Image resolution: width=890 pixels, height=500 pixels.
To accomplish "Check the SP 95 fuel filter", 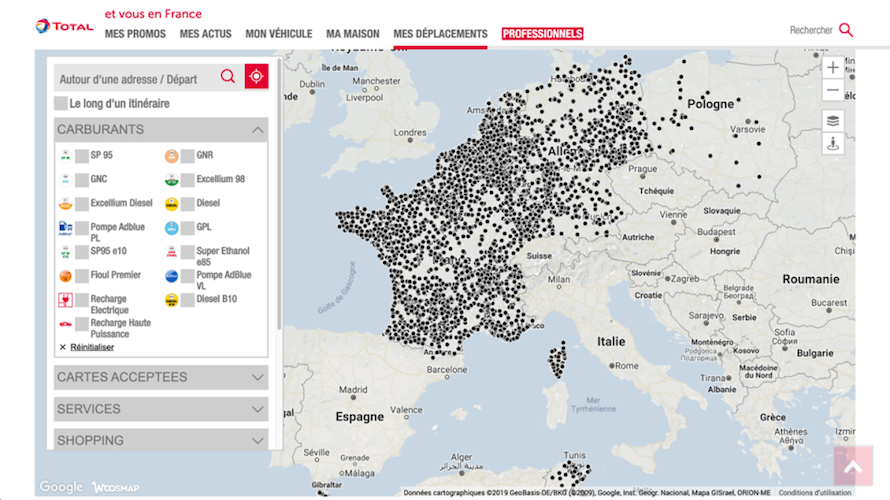I will tap(82, 155).
